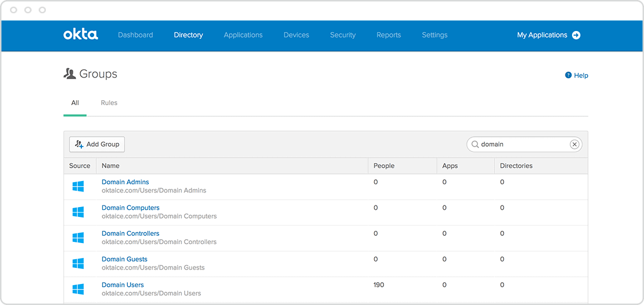Switch to the Rules tab

pos(109,103)
